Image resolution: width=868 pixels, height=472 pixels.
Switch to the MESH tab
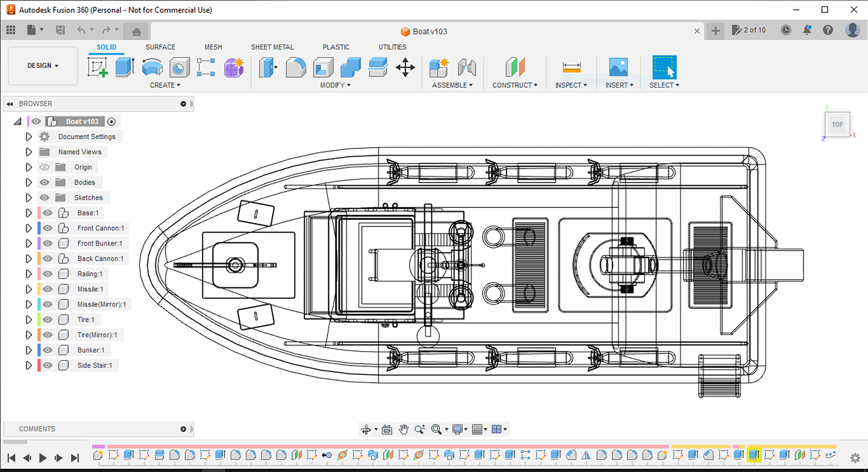point(213,47)
